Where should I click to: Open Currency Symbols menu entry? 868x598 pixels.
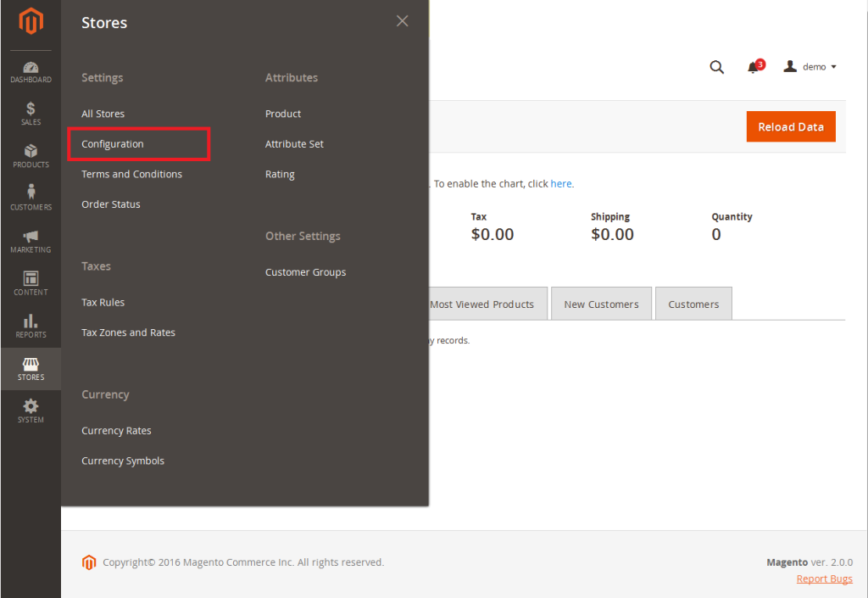[x=123, y=461]
